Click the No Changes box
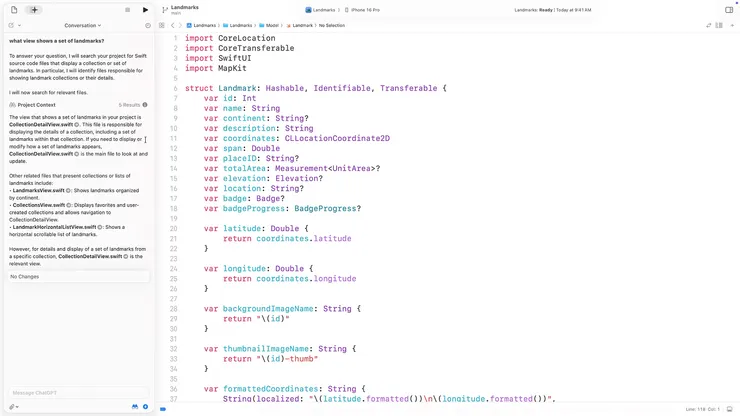 pos(78,277)
